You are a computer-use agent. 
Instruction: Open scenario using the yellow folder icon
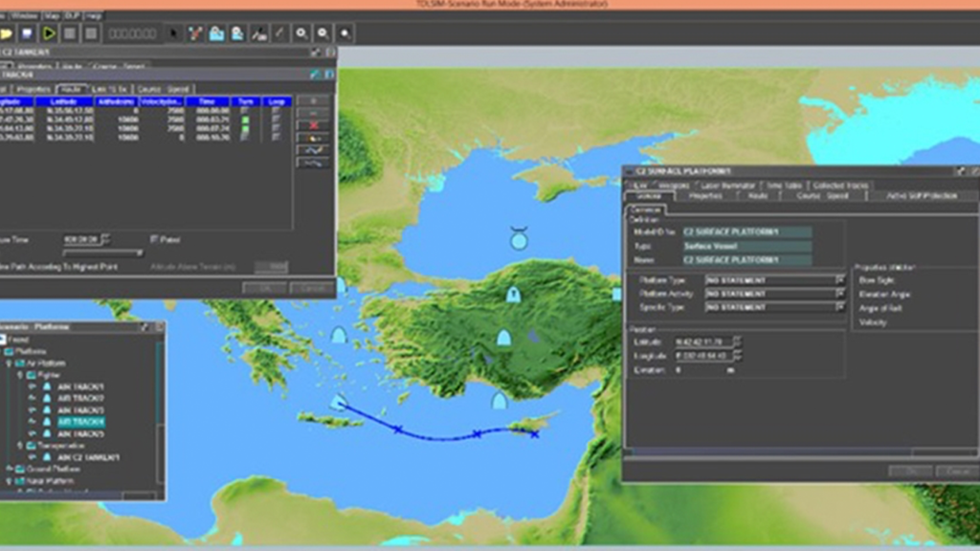[x=7, y=33]
